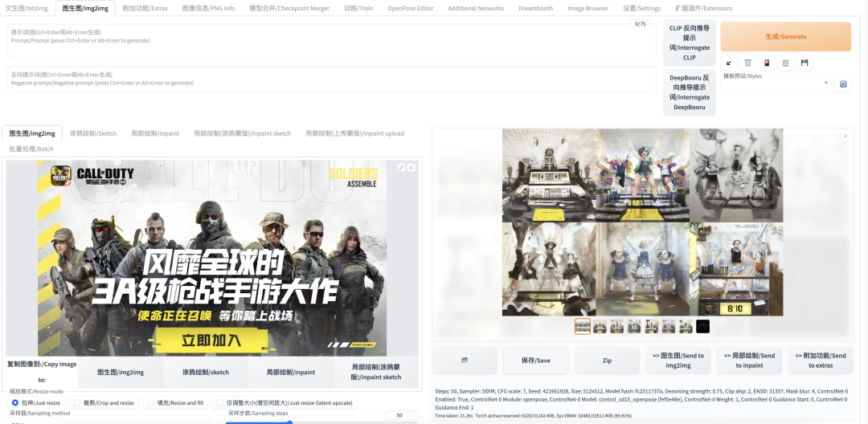
Task: Select the fifth gallery thumbnail
Action: click(652, 326)
